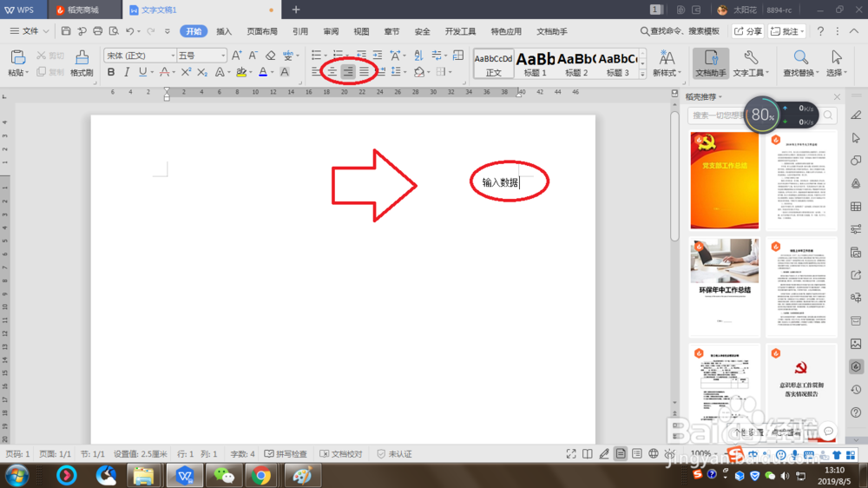Click the Increase Indent icon

[378, 55]
